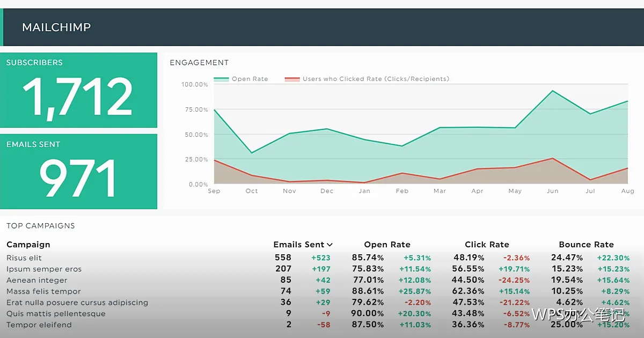Click the Click Rate column header
The width and height of the screenshot is (644, 338).
click(487, 245)
